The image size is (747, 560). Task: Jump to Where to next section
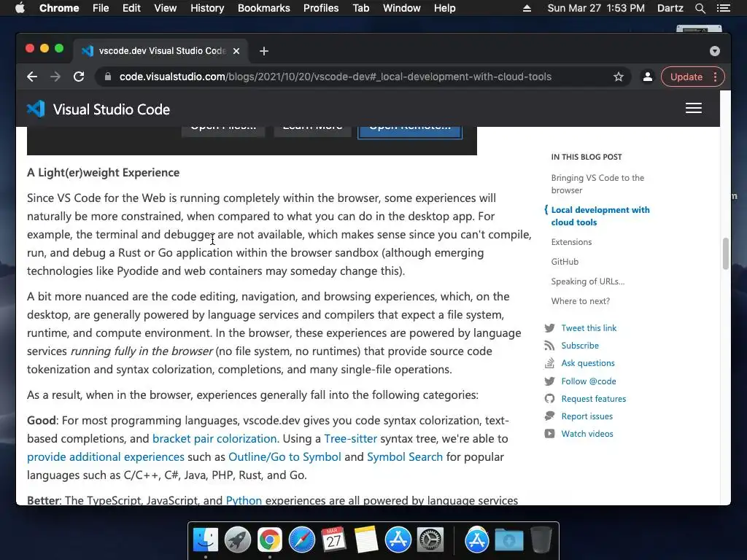(x=580, y=301)
